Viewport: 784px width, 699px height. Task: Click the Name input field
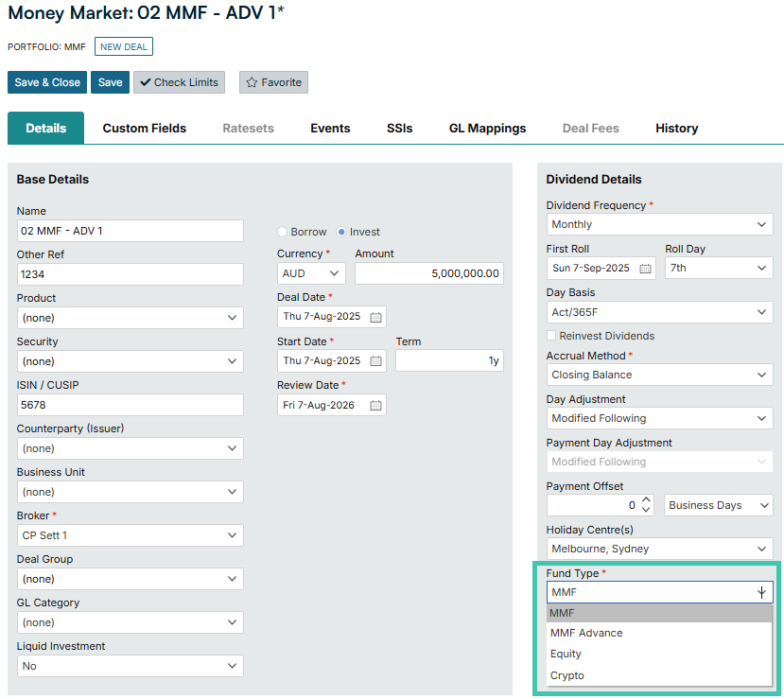130,231
